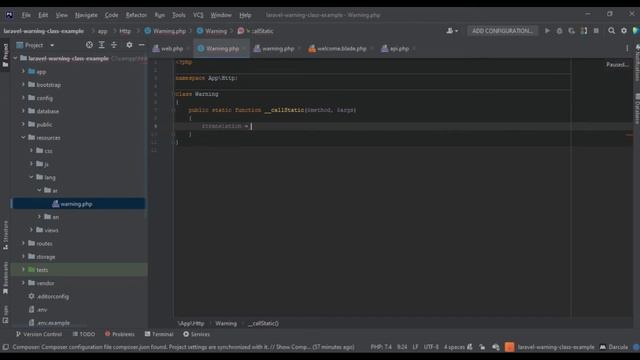Open the Terminal tool window

pos(159,334)
